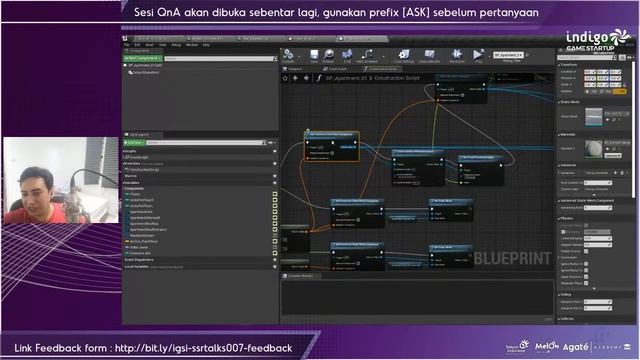This screenshot has width=640, height=360.
Task: Switch to the Event Graph tab
Action: [x=335, y=69]
